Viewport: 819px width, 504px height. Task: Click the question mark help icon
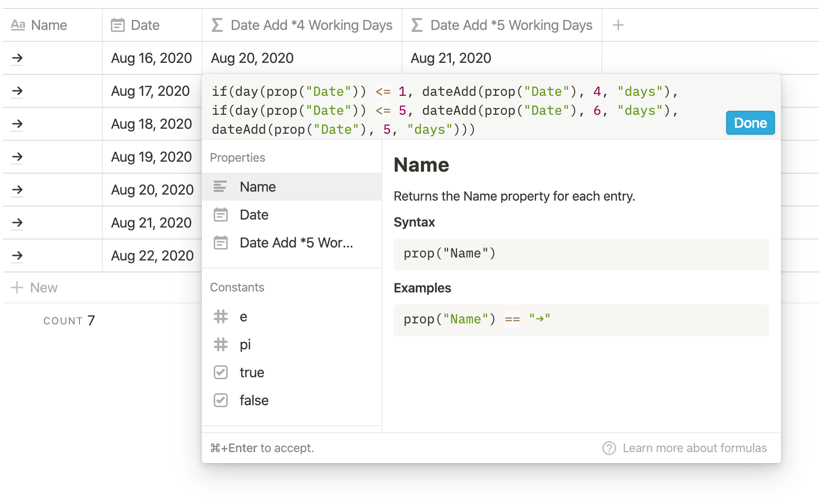(x=609, y=448)
